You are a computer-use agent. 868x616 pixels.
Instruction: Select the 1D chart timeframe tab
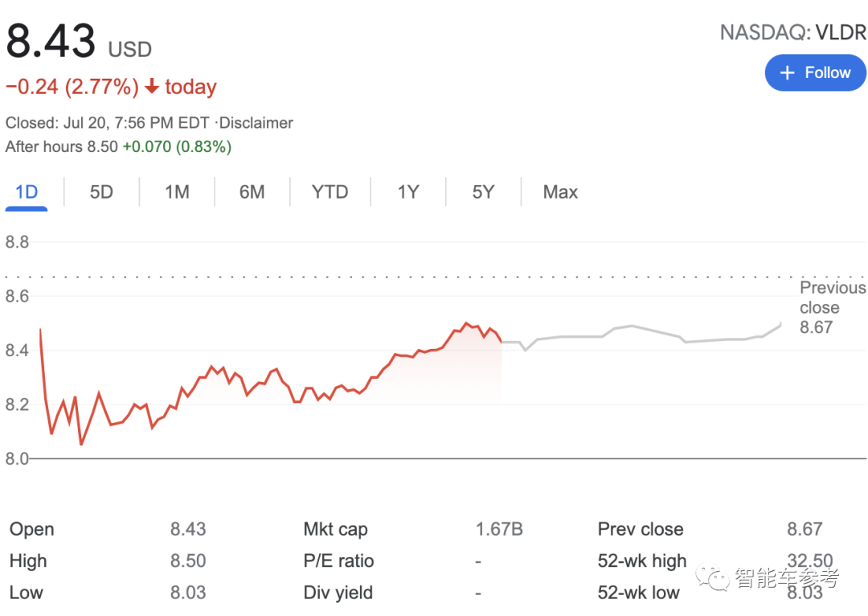pos(27,191)
